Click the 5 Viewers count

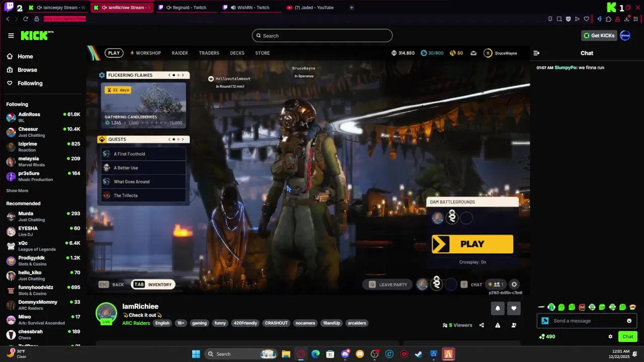pos(457,325)
